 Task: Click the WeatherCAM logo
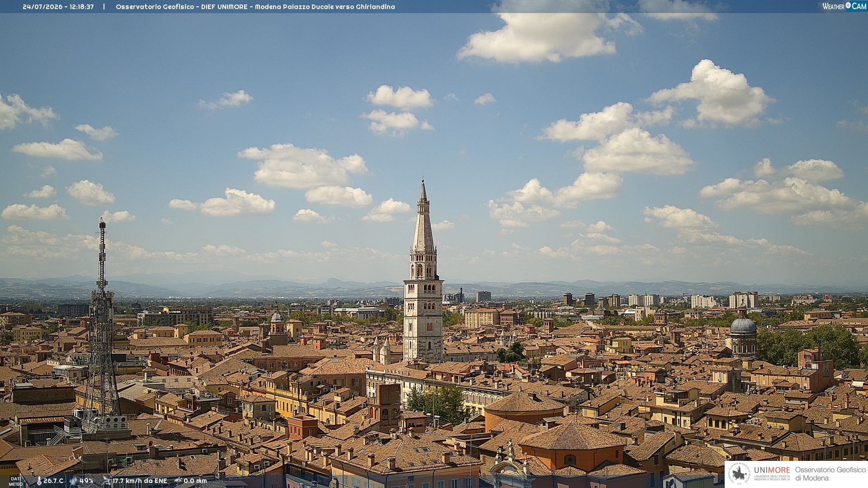tap(844, 6)
